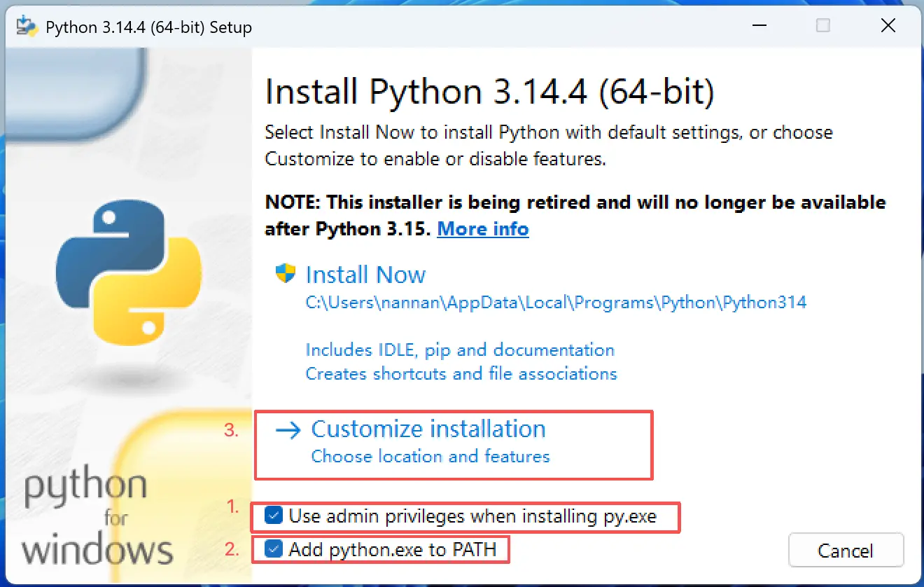The image size is (924, 587).
Task: Minimize the Python Setup window
Action: [758, 26]
